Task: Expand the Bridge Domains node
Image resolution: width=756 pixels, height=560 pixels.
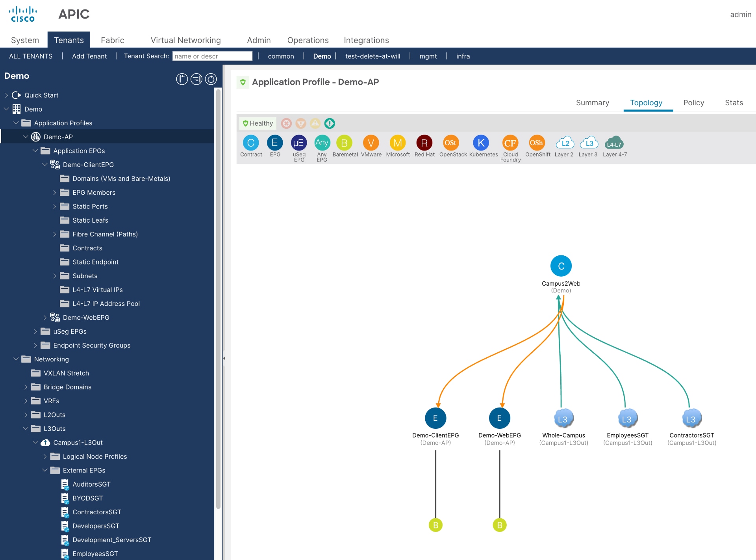Action: pyautogui.click(x=26, y=387)
